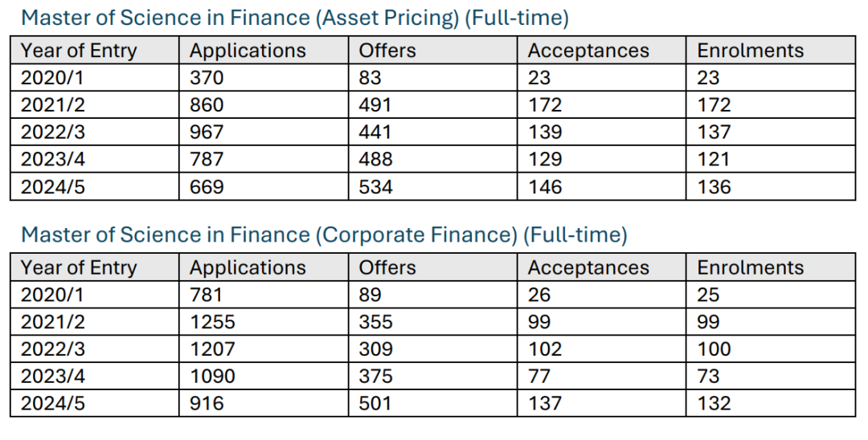Click the 916 applications cell
Screen dimensions: 868x440
[264, 403]
